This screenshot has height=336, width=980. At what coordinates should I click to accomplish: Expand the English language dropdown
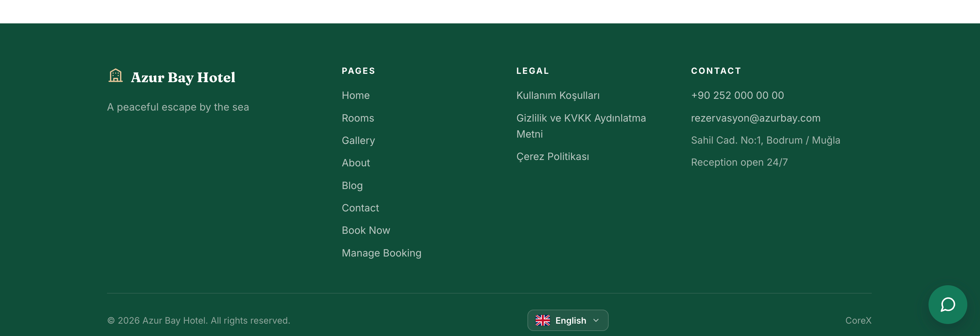pos(568,320)
